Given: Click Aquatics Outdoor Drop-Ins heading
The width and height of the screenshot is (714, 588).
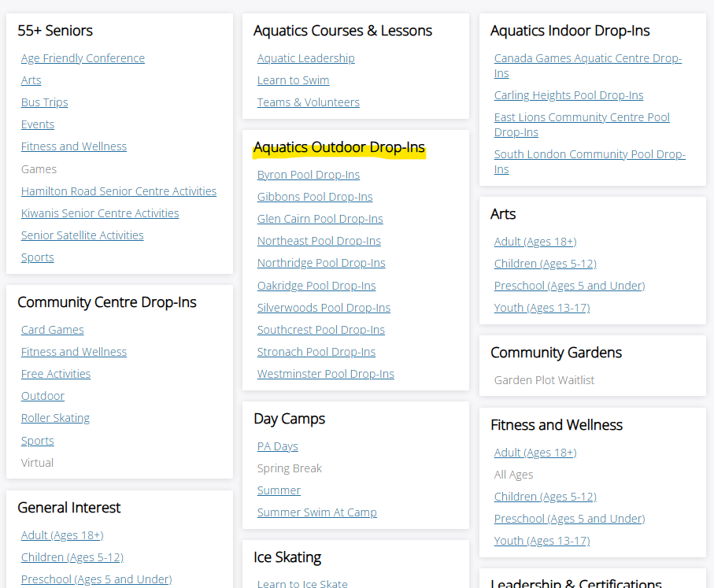Looking at the screenshot, I should (339, 147).
